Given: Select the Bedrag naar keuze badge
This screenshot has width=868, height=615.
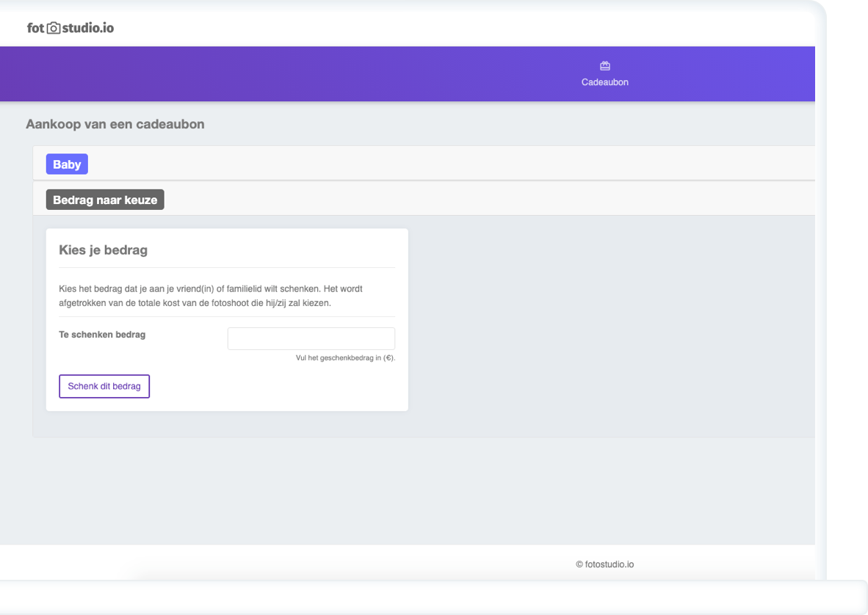Looking at the screenshot, I should pyautogui.click(x=105, y=200).
